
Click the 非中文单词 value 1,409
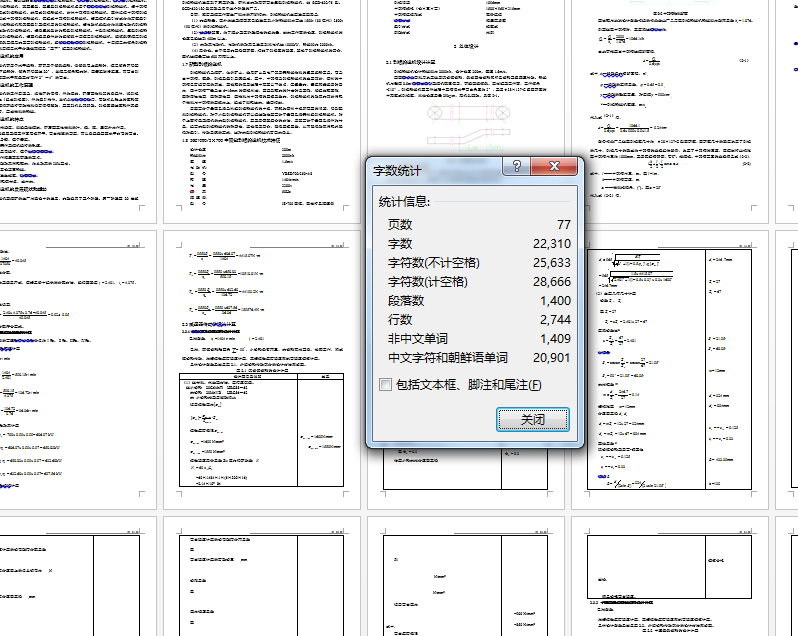555,339
